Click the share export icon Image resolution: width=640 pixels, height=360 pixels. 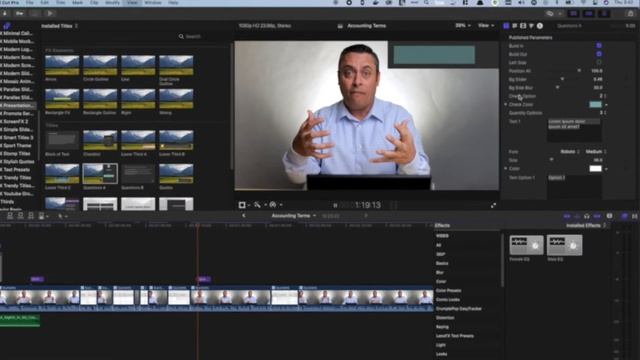coord(631,13)
